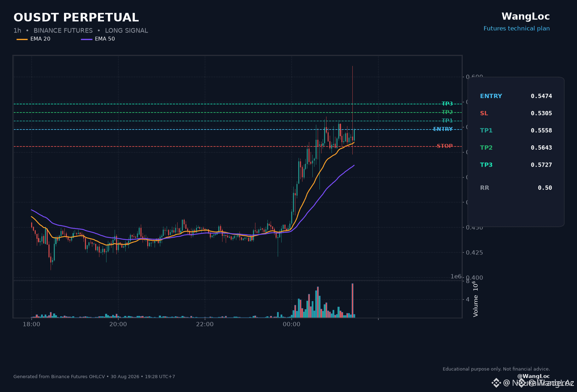Click the 0.425 price axis label
Screen dimensions: 577x392
(474, 253)
